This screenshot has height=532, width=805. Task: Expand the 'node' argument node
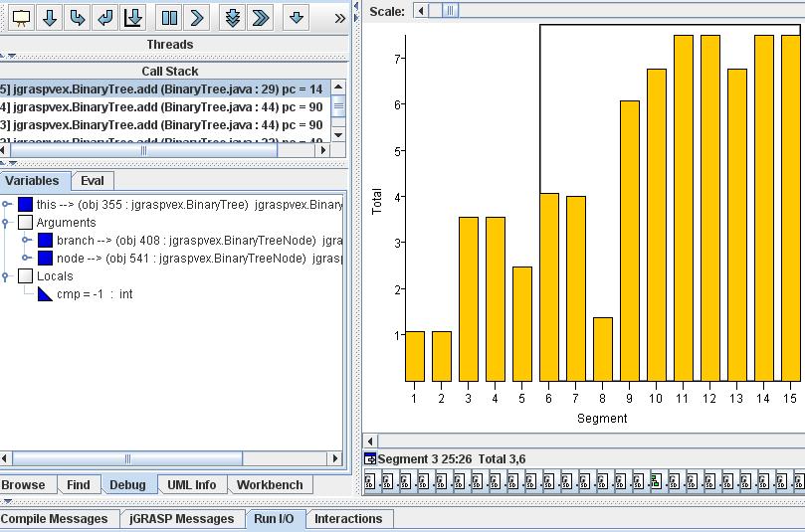26,259
